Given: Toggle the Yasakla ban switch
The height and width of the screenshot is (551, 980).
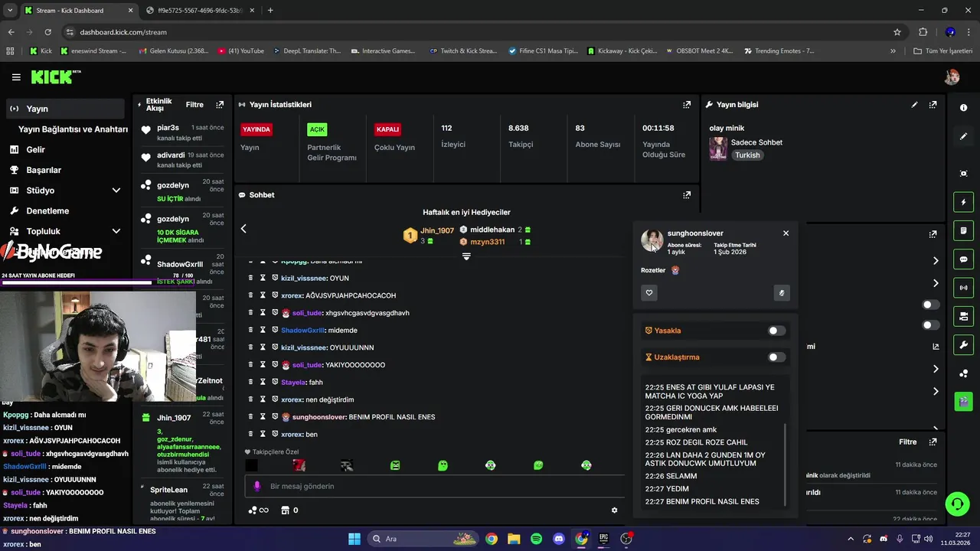Looking at the screenshot, I should click(x=776, y=331).
